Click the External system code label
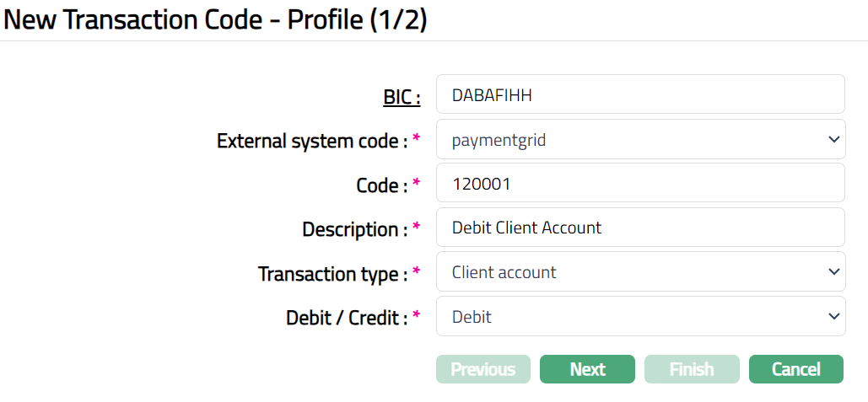868x402 pixels. [312, 141]
